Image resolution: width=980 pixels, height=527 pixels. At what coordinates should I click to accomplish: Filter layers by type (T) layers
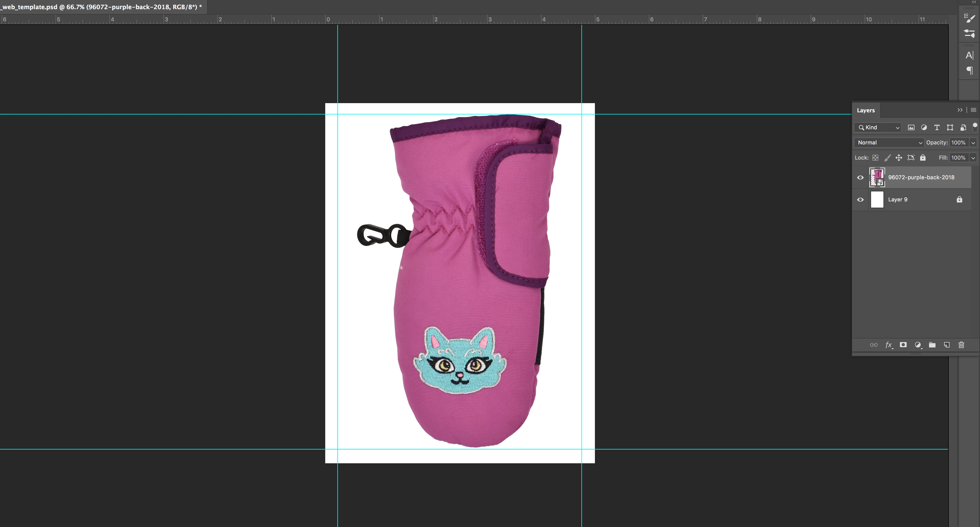point(937,127)
